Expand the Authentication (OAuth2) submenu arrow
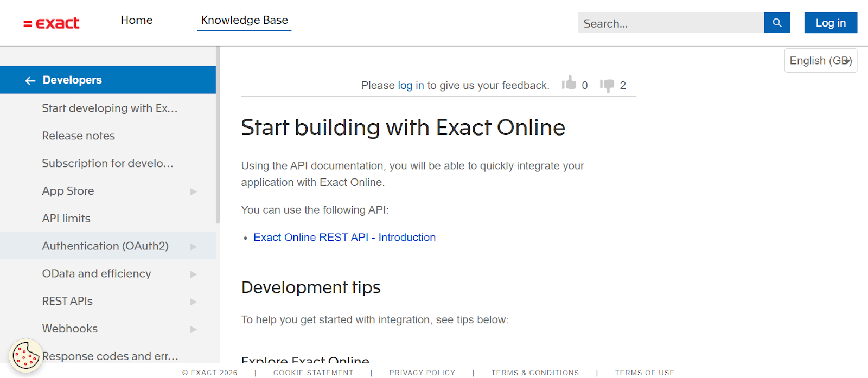The image size is (868, 378). pyautogui.click(x=193, y=247)
